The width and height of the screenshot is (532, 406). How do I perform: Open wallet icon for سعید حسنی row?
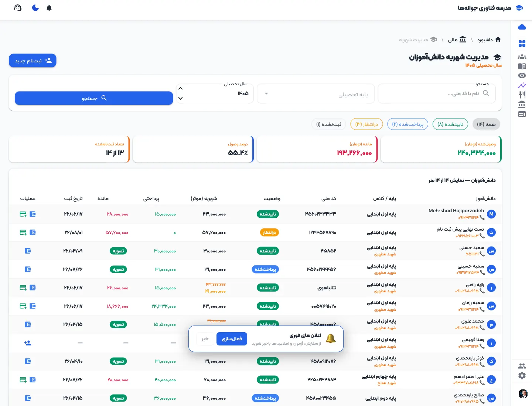tap(28, 251)
